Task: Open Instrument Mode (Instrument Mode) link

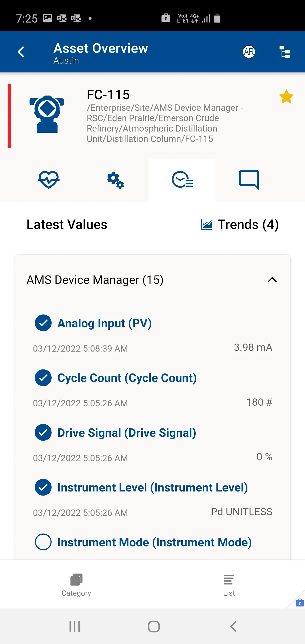Action: 155,542
